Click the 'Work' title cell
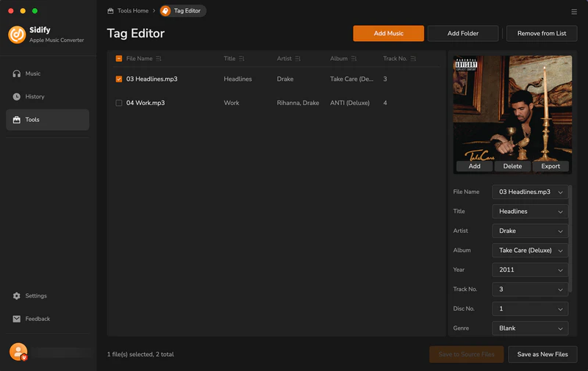 [232, 103]
